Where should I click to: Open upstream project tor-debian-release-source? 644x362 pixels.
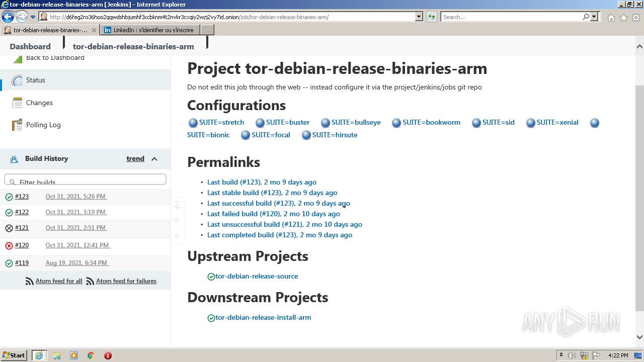click(257, 276)
